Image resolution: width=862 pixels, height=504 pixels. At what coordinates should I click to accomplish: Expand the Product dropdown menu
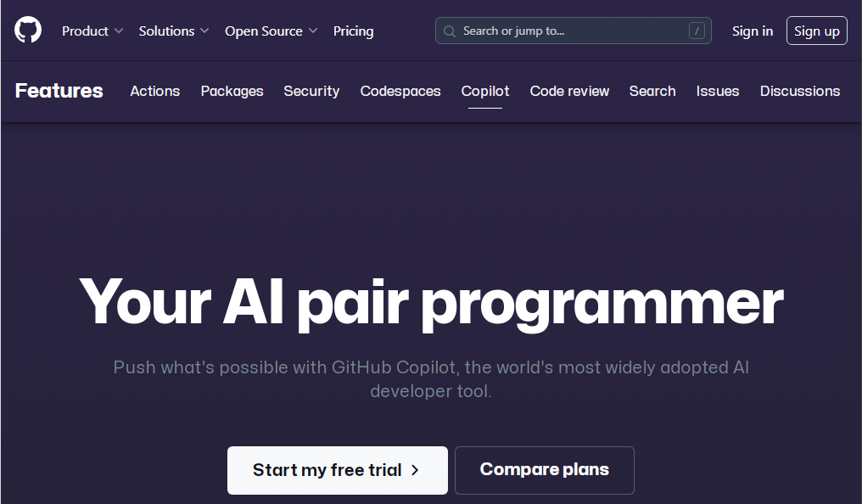[x=92, y=31]
